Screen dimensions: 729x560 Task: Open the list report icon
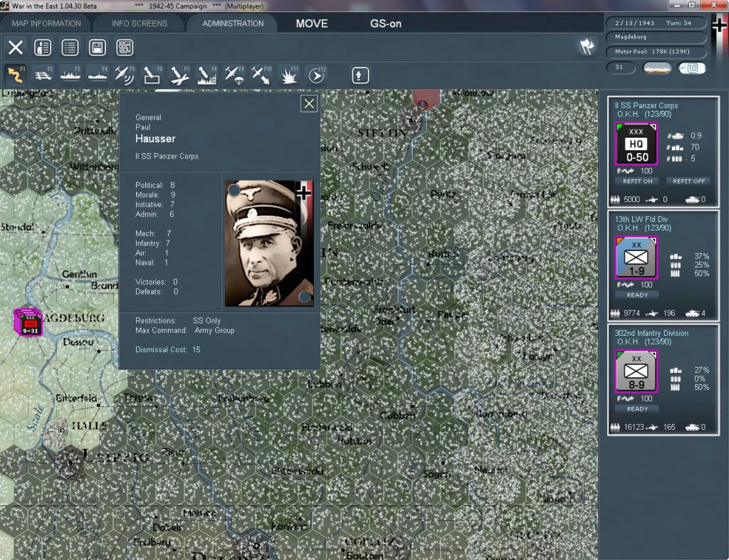tap(70, 48)
